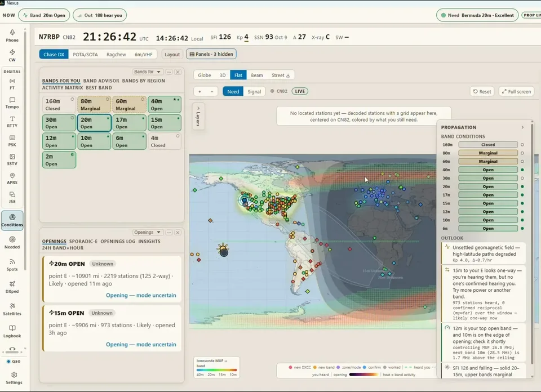541x392 pixels.
Task: Expand the Layers side tab
Action: click(x=198, y=116)
